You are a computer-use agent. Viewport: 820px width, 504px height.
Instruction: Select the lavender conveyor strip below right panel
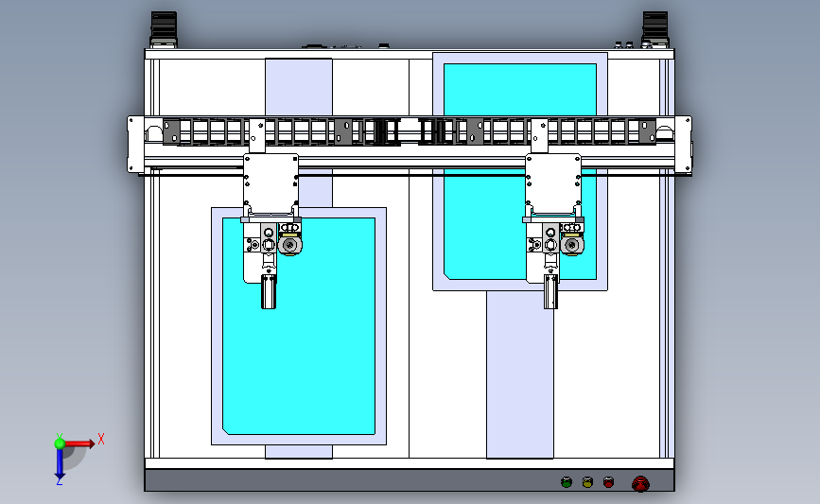point(520,374)
